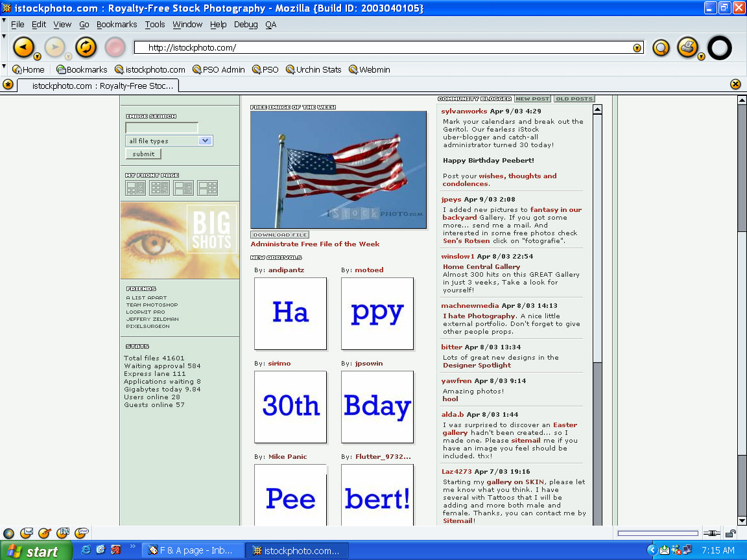
Task: Open the Chat component bar icon
Action: 82,532
